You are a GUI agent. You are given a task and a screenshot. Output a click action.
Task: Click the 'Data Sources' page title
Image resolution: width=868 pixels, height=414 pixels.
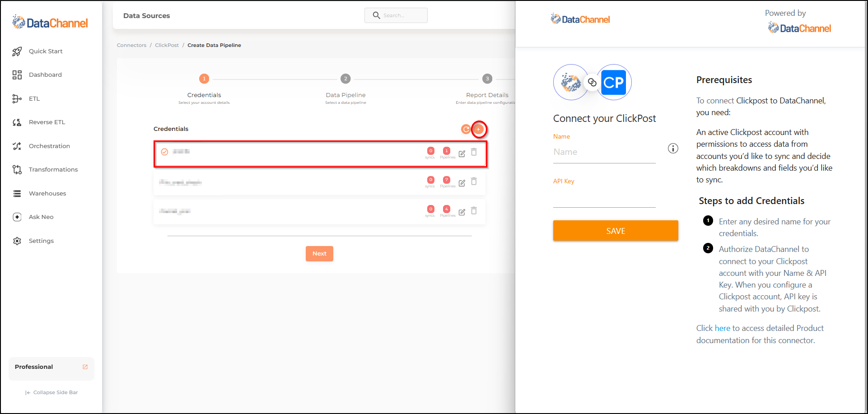[x=147, y=16]
